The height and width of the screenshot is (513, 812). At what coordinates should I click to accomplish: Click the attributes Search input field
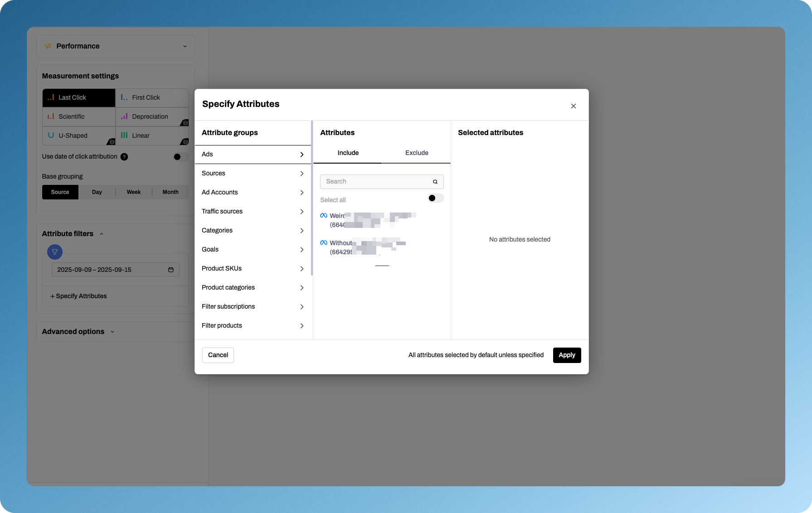(x=376, y=182)
